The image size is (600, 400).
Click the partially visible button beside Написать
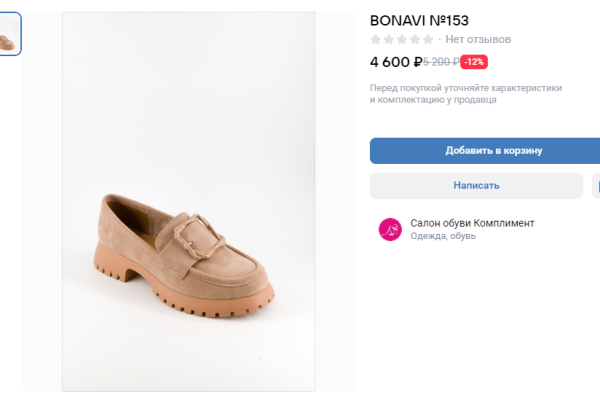tap(596, 185)
